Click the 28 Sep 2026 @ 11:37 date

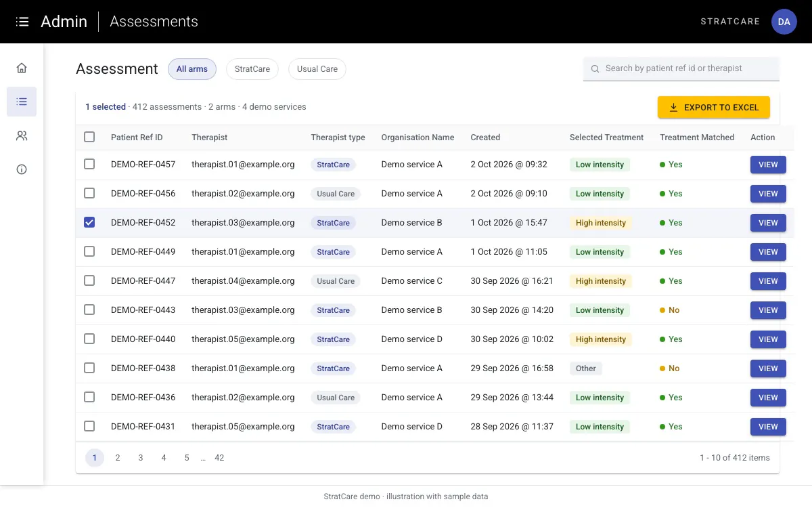[512, 427]
